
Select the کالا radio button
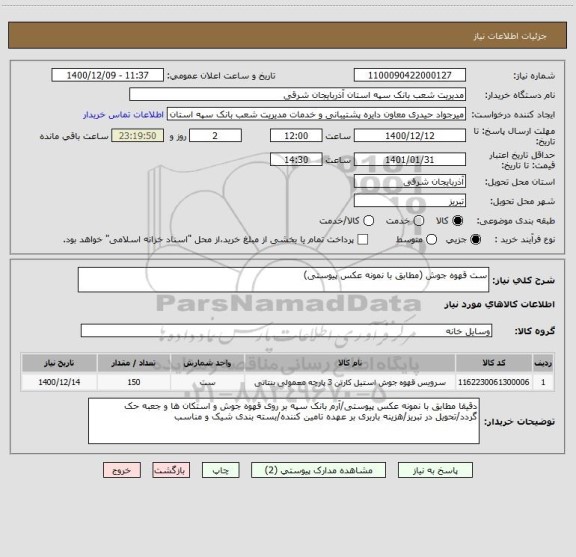pyautogui.click(x=458, y=221)
